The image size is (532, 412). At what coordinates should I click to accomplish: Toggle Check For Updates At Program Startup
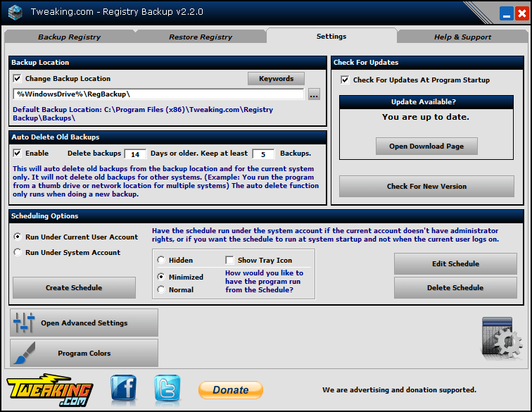click(345, 80)
